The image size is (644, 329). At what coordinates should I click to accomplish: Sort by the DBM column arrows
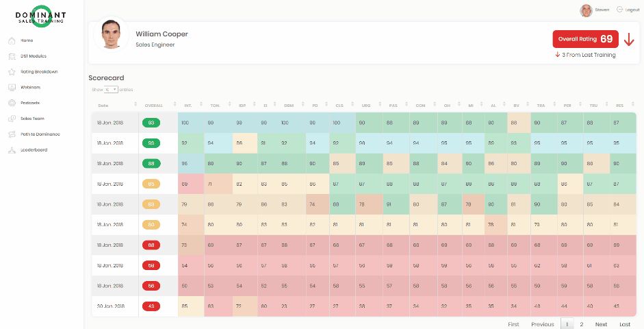point(302,105)
